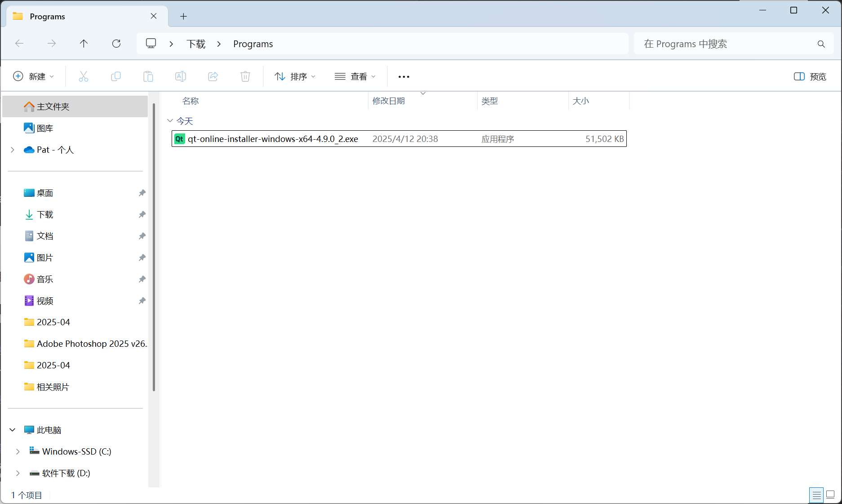
Task: Sort by 名称 column header
Action: (x=191, y=101)
